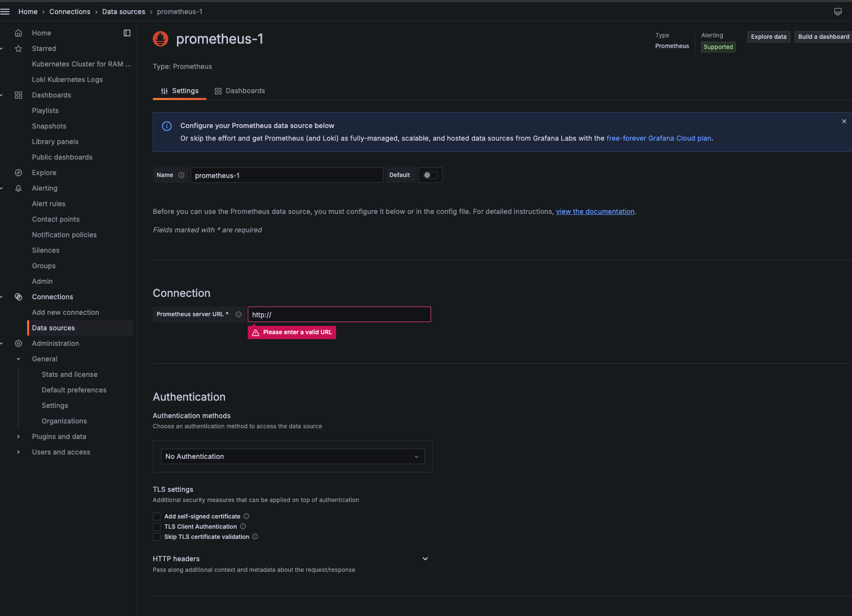
Task: Open Add new connection in sidebar
Action: click(x=65, y=312)
